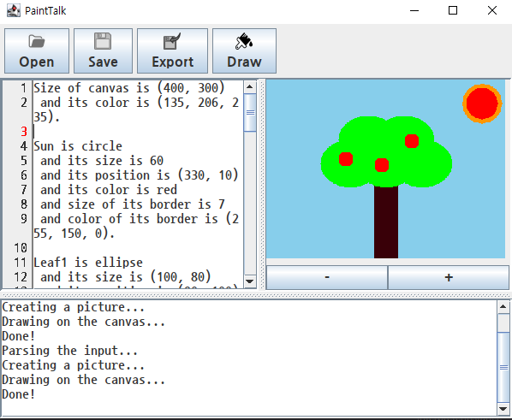This screenshot has width=512, height=420.
Task: Click the tree trunk in the canvas
Action: pyautogui.click(x=386, y=222)
